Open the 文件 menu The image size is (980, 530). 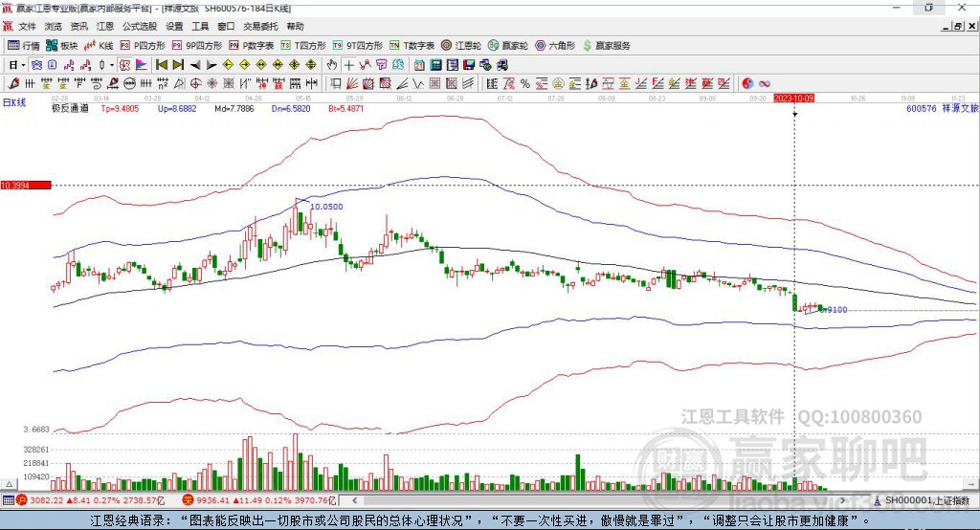27,26
